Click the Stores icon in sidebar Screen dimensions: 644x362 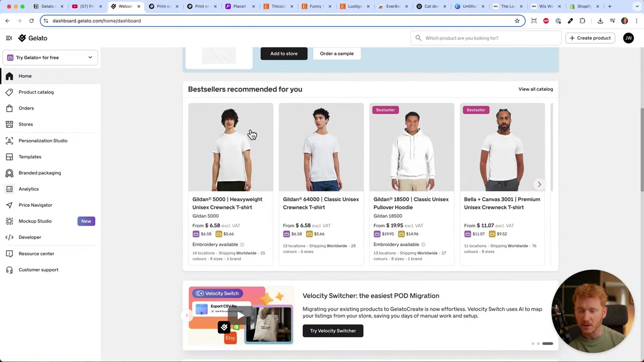click(9, 124)
